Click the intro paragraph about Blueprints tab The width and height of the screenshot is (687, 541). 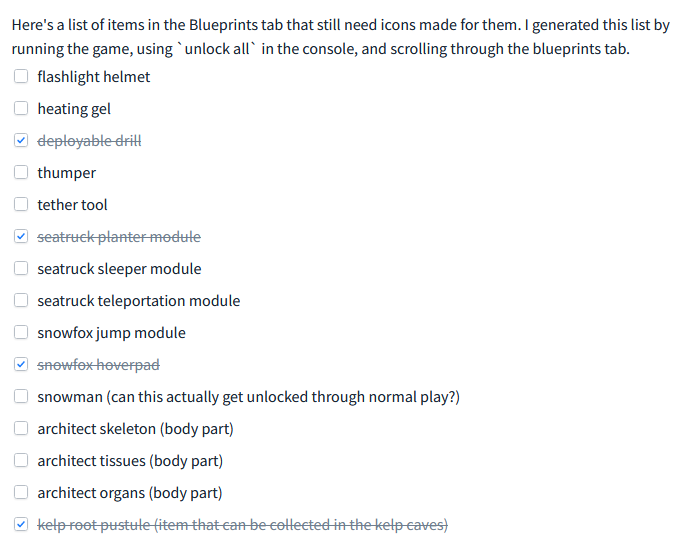pyautogui.click(x=340, y=37)
